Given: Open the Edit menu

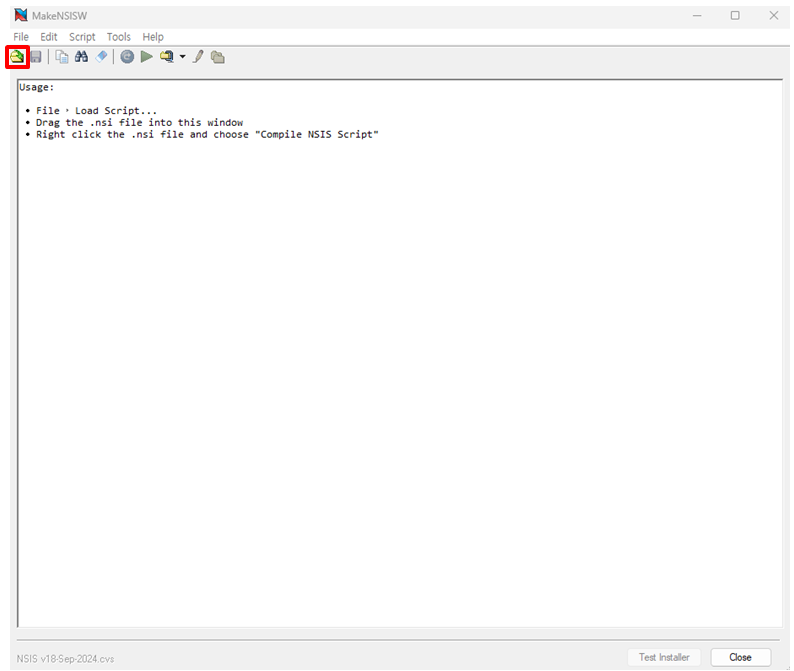Looking at the screenshot, I should tap(49, 37).
